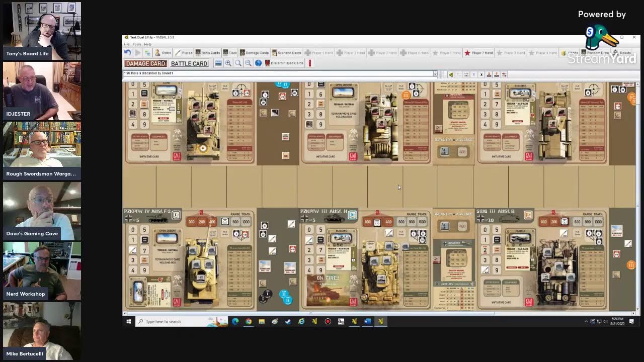Open the Help menu
644x362 pixels.
[147, 44]
